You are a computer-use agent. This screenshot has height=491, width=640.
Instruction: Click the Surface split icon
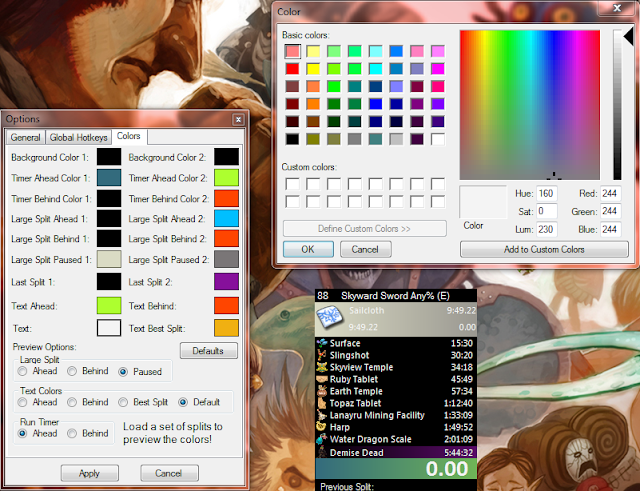[322, 343]
